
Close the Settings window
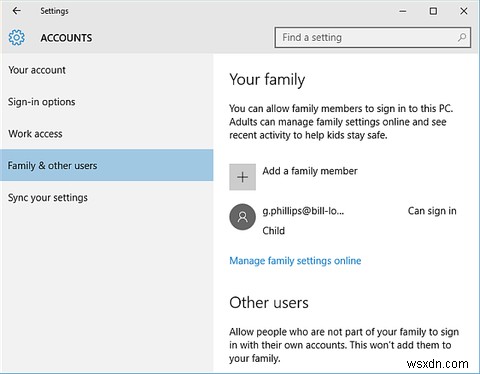(x=464, y=11)
